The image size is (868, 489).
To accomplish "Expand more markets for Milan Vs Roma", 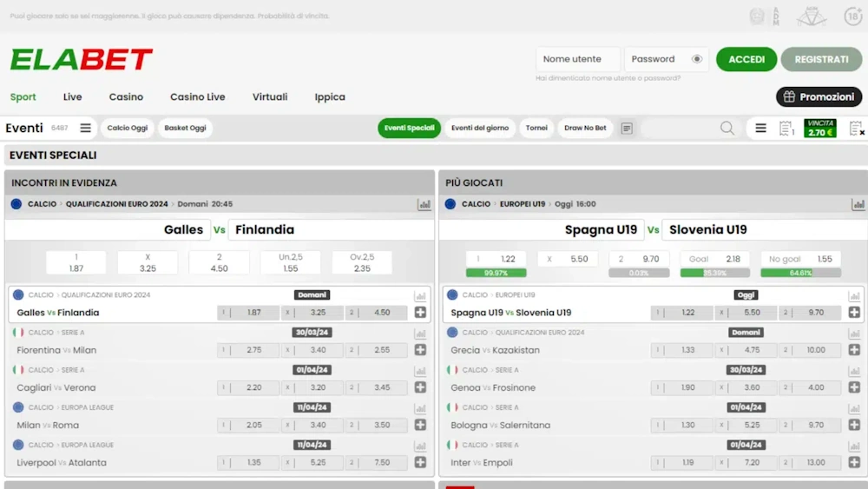I will [x=420, y=426].
